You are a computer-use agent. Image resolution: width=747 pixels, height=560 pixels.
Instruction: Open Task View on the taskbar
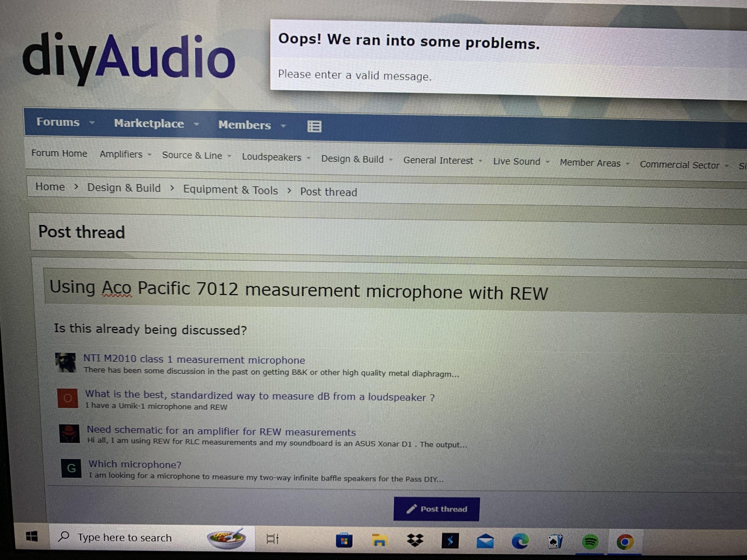click(x=272, y=538)
